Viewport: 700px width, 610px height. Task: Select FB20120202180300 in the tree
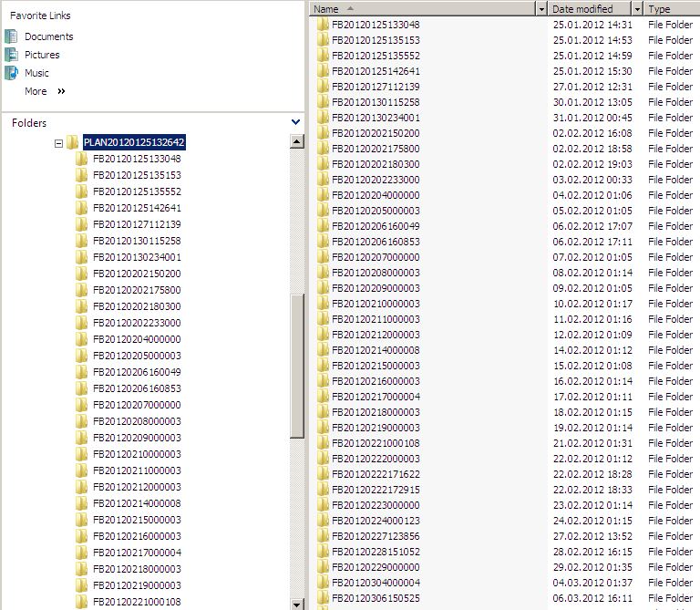coord(137,306)
